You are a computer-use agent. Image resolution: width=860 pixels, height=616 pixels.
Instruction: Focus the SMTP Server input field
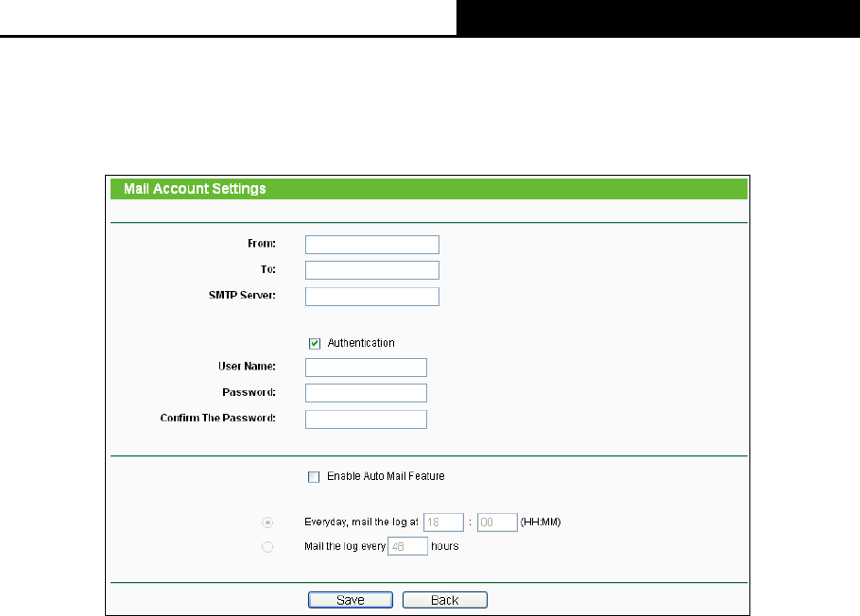coord(371,297)
